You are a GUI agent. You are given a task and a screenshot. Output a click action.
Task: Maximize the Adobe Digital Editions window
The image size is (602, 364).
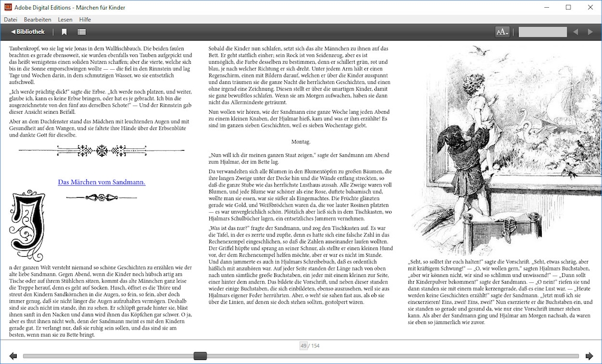click(568, 7)
